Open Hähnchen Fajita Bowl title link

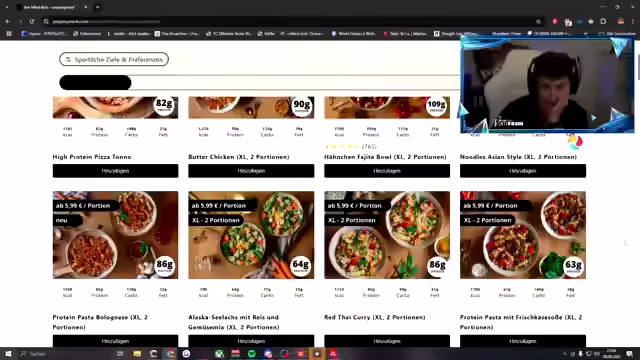385,157
